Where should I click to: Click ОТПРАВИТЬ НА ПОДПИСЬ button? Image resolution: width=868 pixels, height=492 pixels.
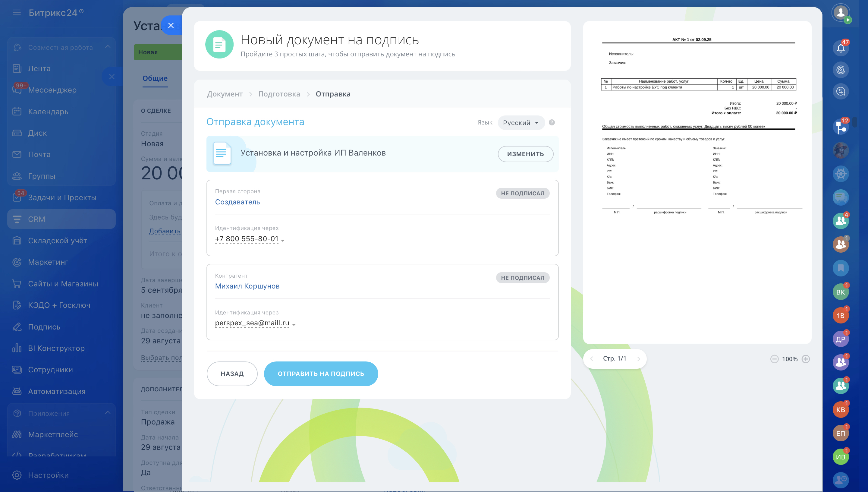coord(321,374)
